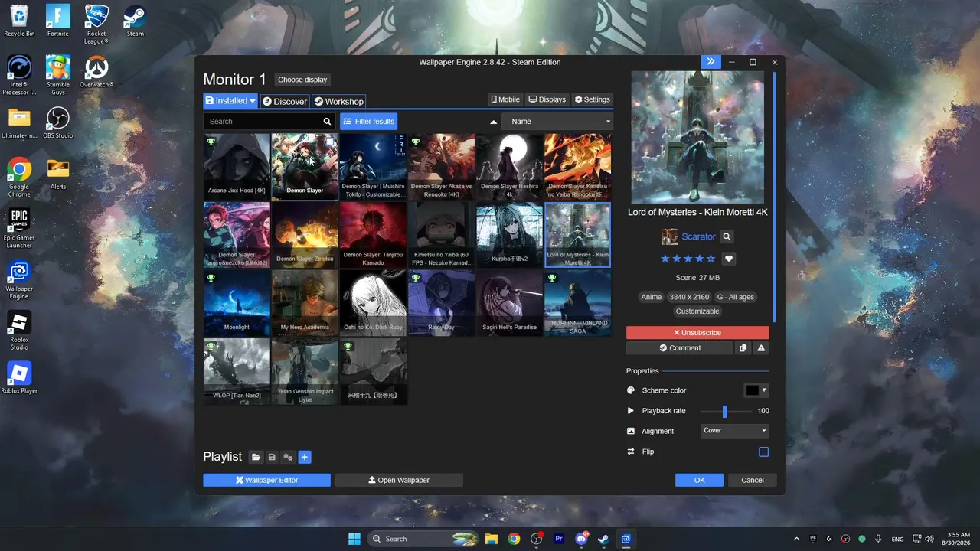
Task: Open the Fortnite desktop icon
Action: coord(58,21)
